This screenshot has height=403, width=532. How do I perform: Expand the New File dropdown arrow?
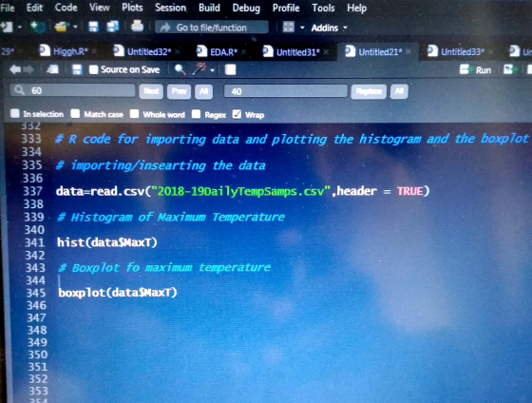pyautogui.click(x=19, y=27)
